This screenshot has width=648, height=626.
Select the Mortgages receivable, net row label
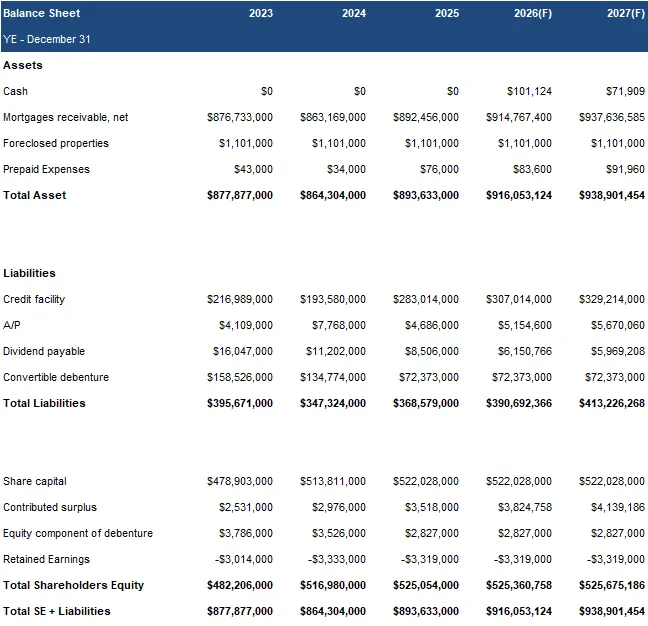(x=65, y=117)
